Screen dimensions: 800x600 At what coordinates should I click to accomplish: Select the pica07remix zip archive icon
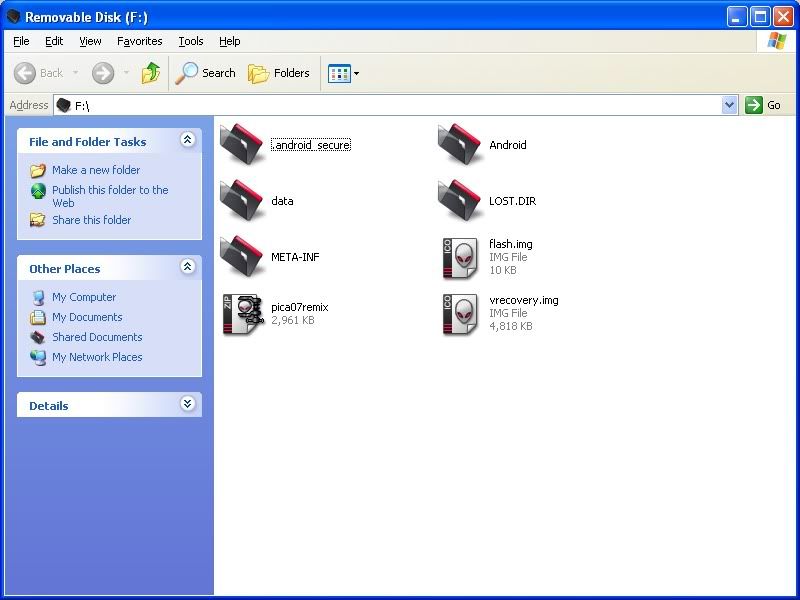[242, 314]
